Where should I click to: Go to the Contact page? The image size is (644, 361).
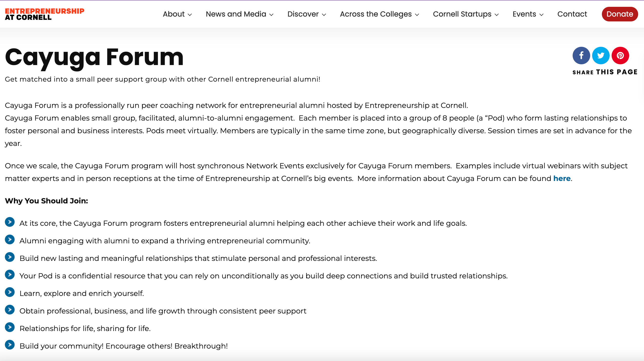(x=572, y=14)
